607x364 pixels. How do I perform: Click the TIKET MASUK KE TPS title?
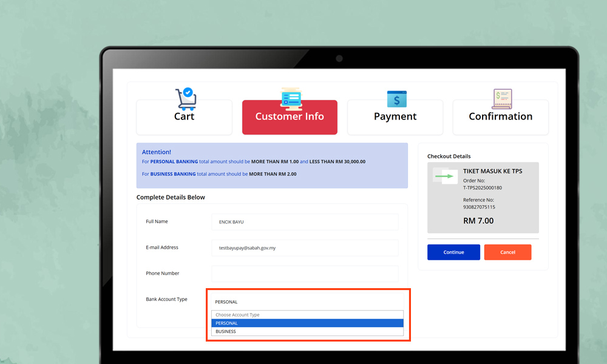(x=492, y=171)
